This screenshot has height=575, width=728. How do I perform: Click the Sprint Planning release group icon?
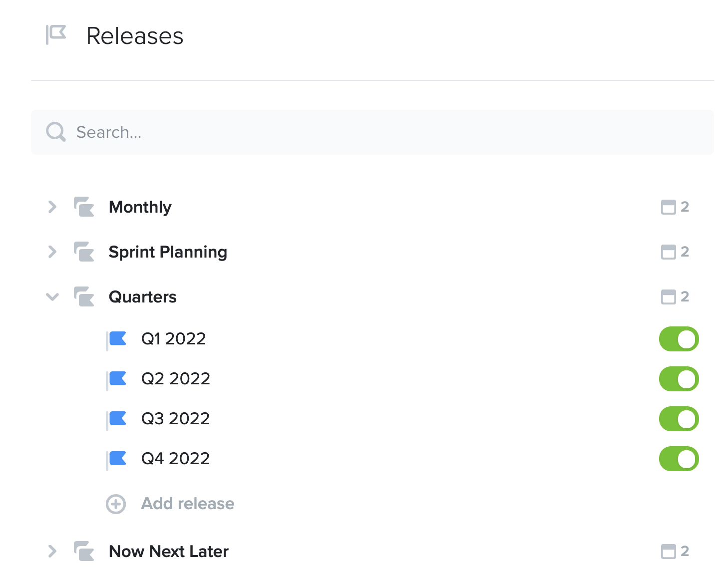[84, 252]
